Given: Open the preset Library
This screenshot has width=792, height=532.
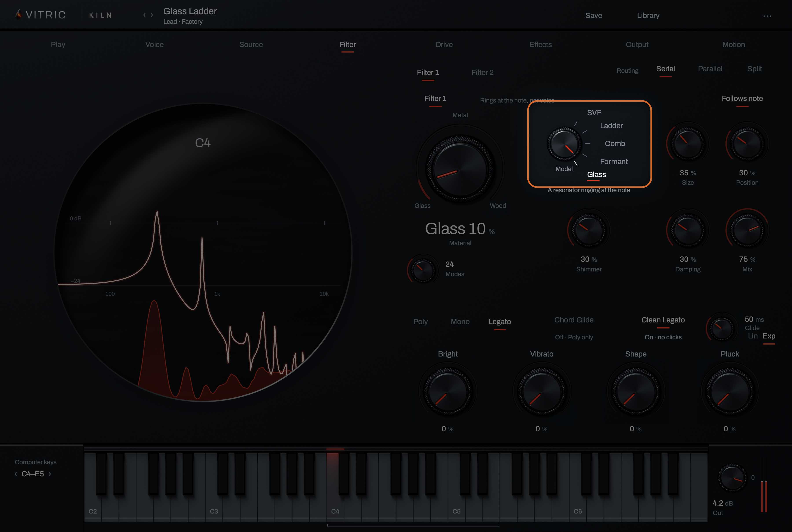Looking at the screenshot, I should [x=648, y=15].
